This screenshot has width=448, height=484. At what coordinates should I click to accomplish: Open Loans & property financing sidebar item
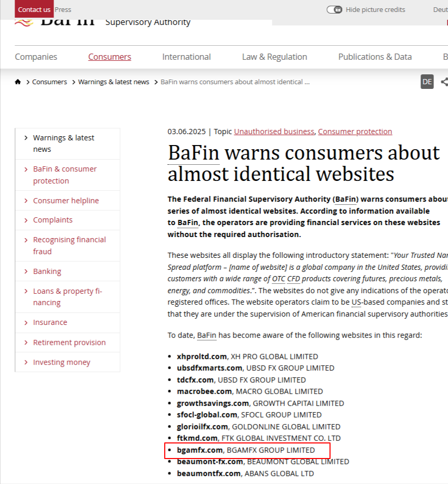(x=68, y=297)
